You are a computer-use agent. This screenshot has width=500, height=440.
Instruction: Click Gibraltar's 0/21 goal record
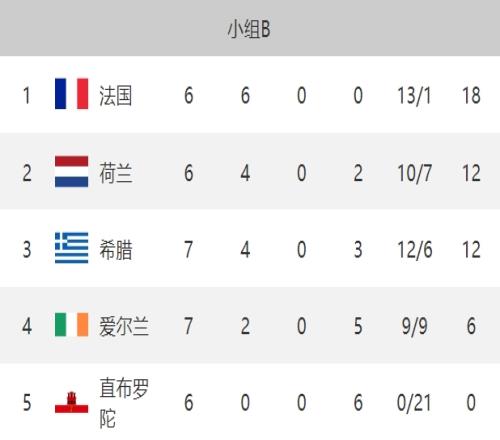pos(414,403)
